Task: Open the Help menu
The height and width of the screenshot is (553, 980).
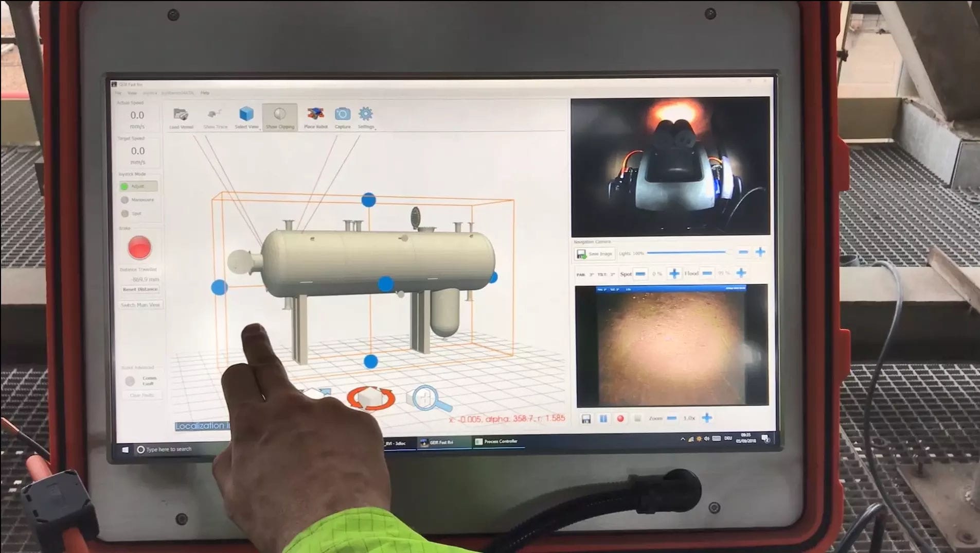Action: coord(204,93)
